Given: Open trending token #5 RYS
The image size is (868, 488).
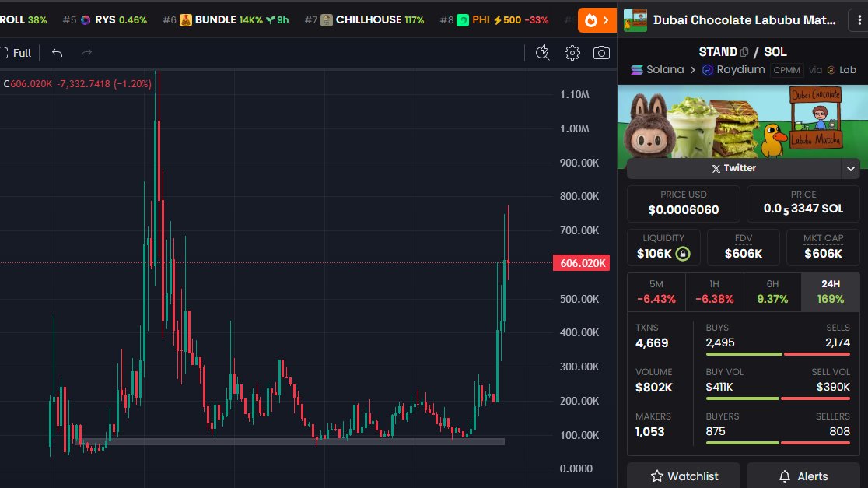Looking at the screenshot, I should click(105, 20).
